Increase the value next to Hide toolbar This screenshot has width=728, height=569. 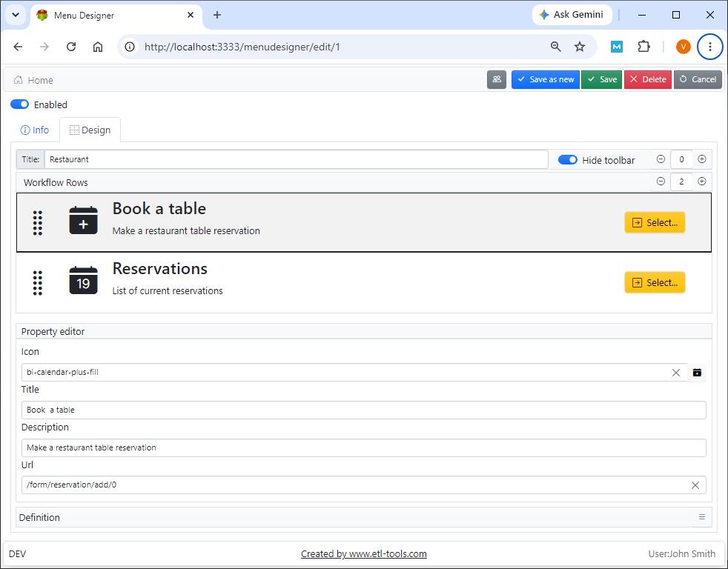702,159
